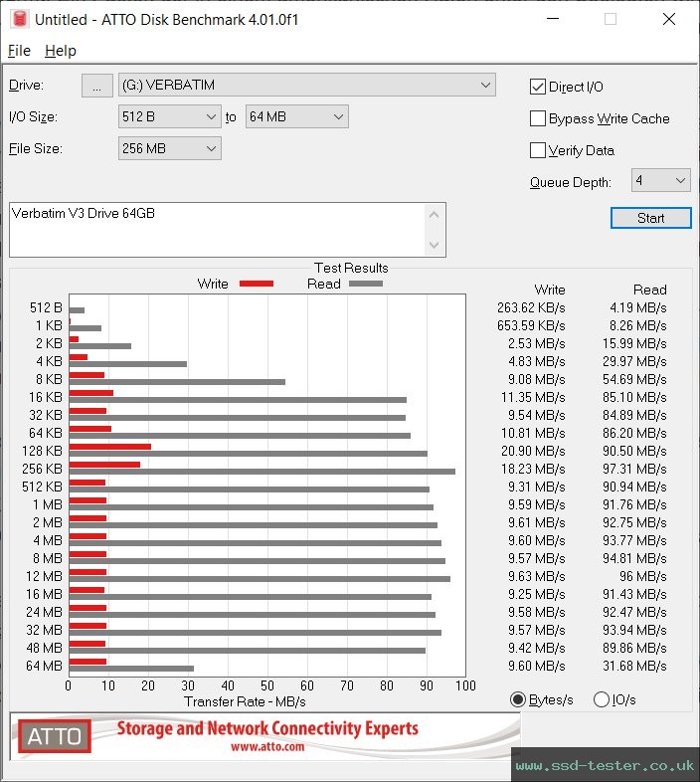Click the red Write legend swatch
The width and height of the screenshot is (700, 782).
pos(257,284)
